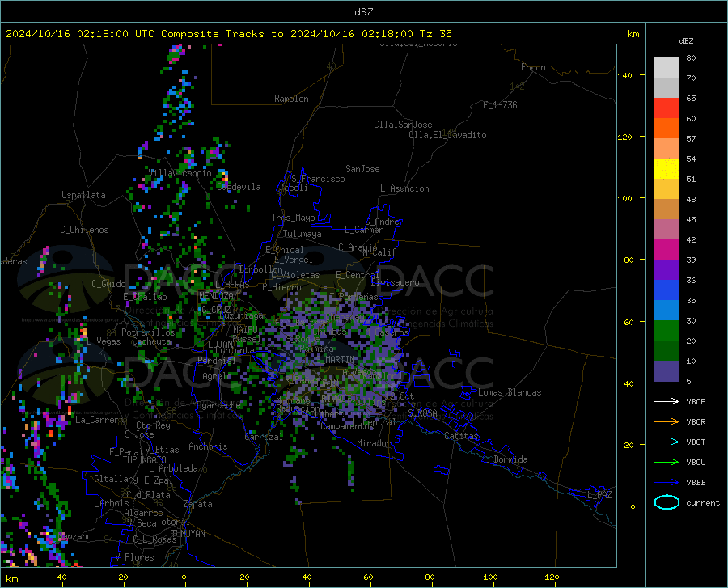Click the 140 km tick on the vertical axis

tap(624, 75)
